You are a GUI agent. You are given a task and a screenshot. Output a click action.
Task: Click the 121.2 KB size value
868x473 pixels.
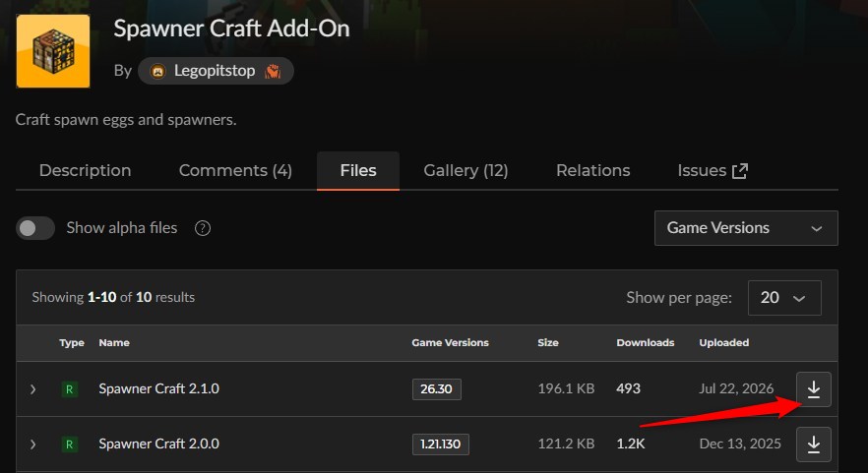[566, 444]
